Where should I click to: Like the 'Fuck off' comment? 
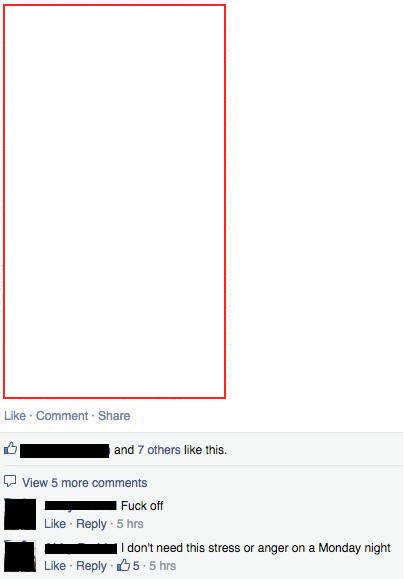point(55,524)
